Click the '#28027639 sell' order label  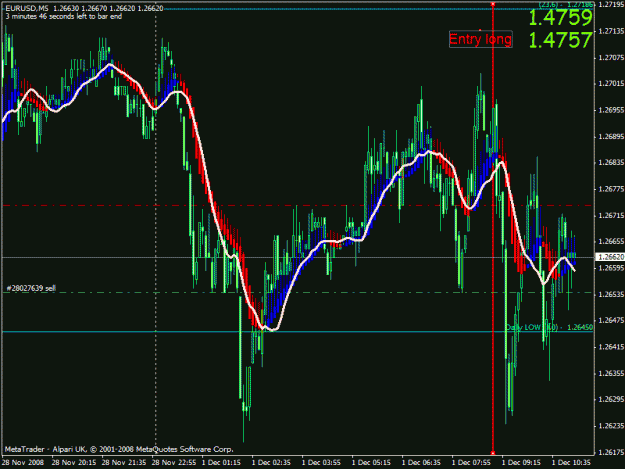31,288
